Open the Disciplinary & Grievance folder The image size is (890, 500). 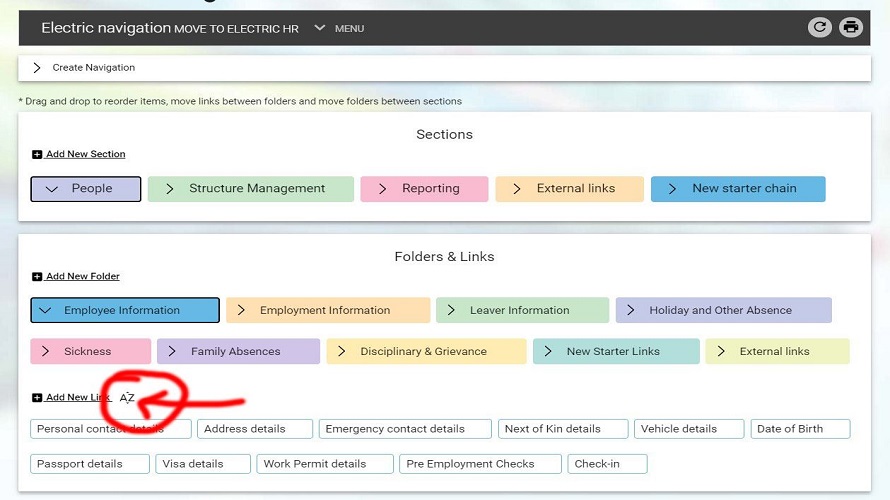pos(426,352)
